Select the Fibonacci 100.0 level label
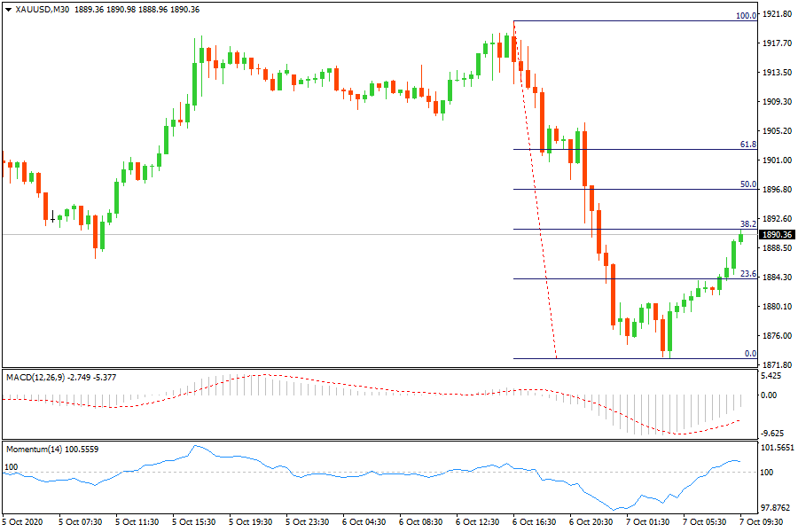The width and height of the screenshot is (798, 532). click(x=747, y=16)
